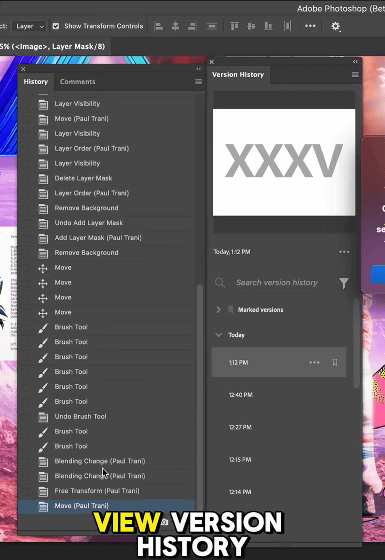Open three-dot menu on the 1:12 PM row
The width and height of the screenshot is (385, 560).
(x=314, y=362)
